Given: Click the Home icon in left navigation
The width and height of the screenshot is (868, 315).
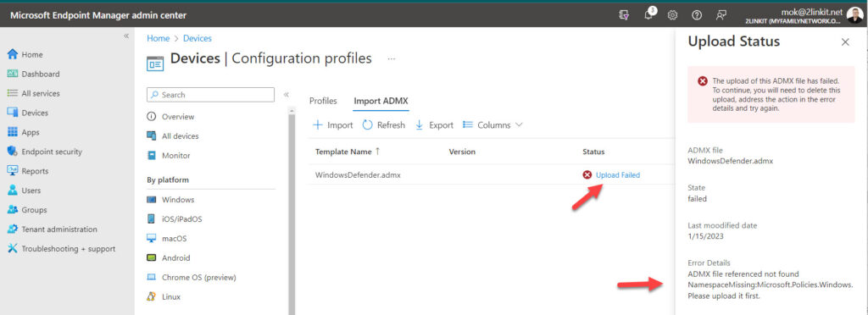Looking at the screenshot, I should tap(12, 54).
